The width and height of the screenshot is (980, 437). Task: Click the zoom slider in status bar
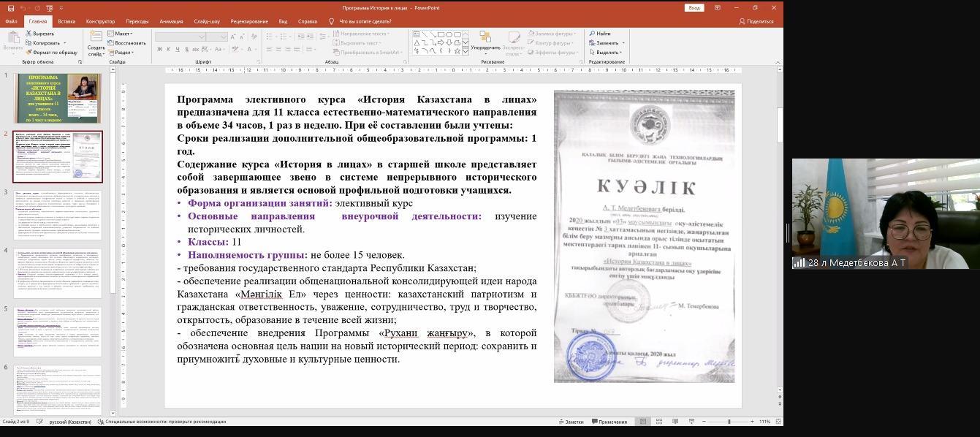point(729,422)
